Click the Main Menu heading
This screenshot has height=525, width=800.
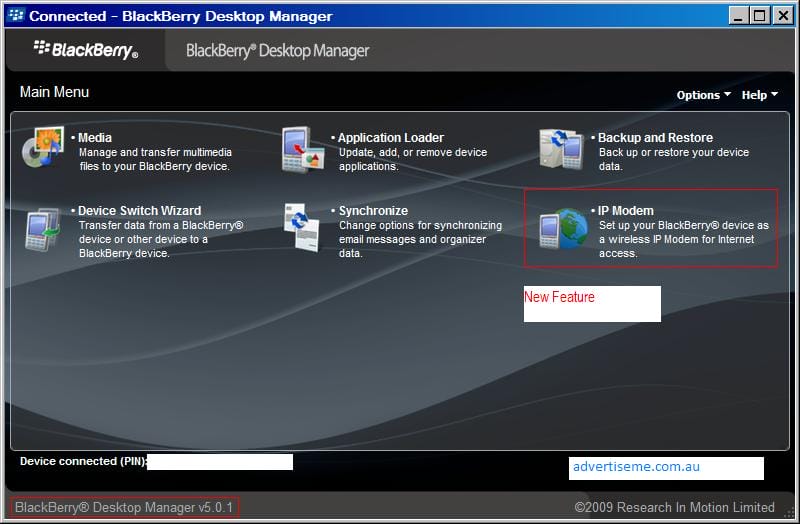pos(54,92)
